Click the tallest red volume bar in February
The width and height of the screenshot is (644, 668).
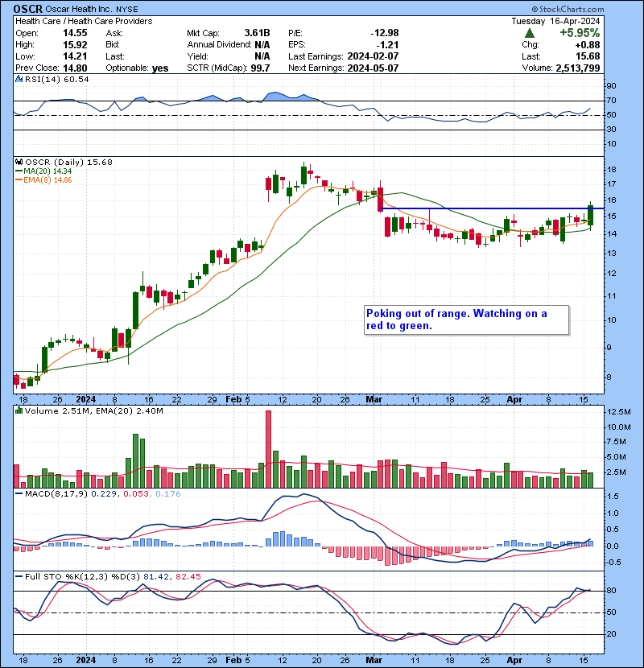[267, 448]
